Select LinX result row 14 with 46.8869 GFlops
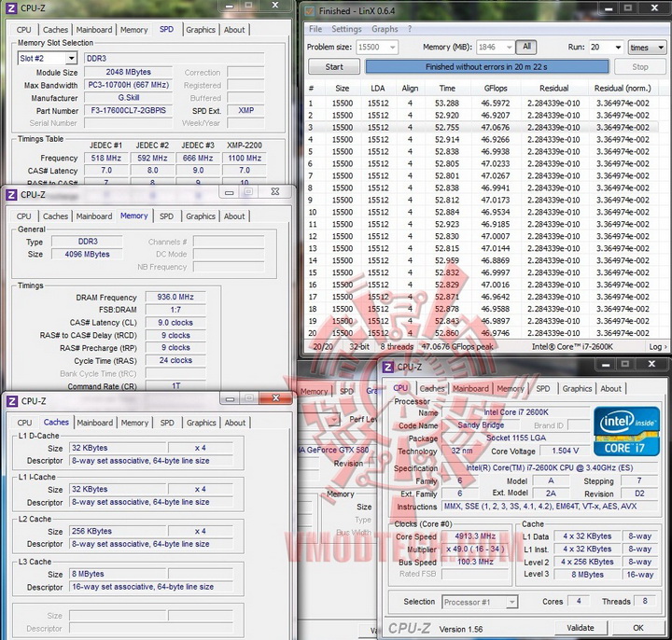The width and height of the screenshot is (672, 640). click(482, 260)
